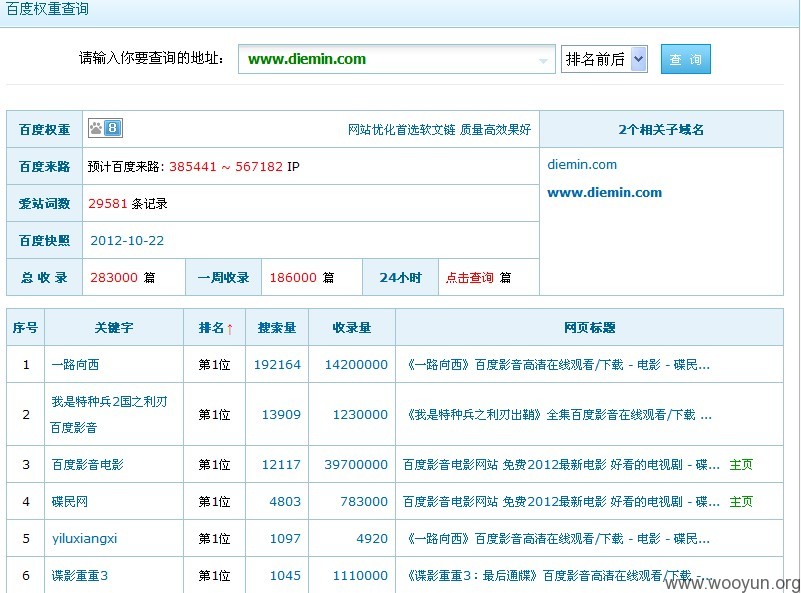The width and height of the screenshot is (801, 593).
Task: Click search volume 192164
Action: pos(277,365)
